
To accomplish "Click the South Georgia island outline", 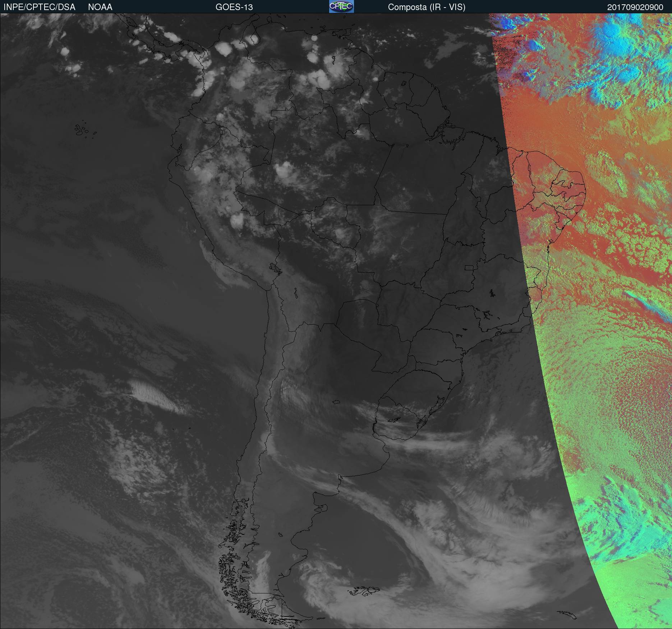I will (567, 614).
